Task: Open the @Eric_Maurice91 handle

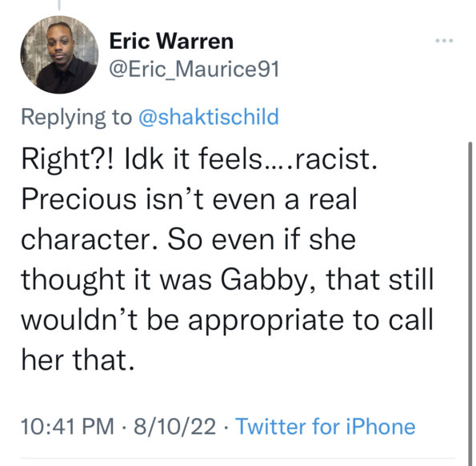Action: coord(194,70)
